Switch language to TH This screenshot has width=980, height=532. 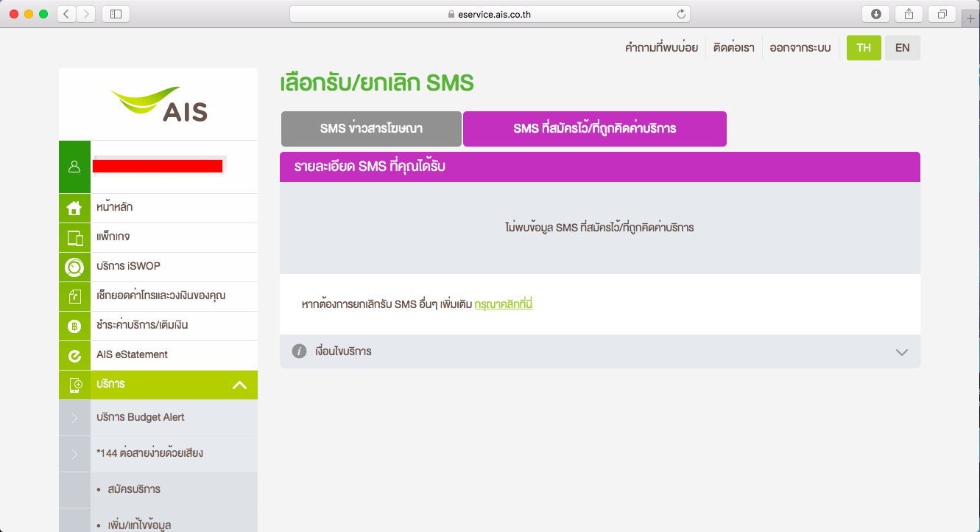[864, 48]
